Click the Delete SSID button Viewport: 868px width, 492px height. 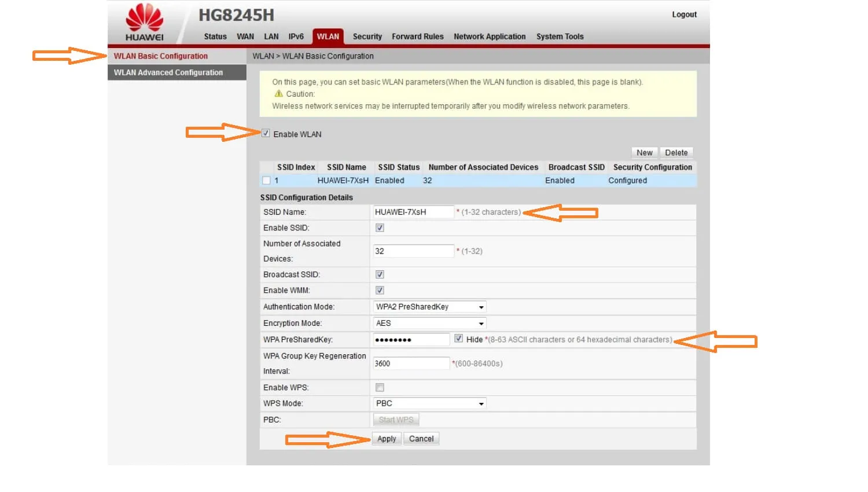pos(676,153)
